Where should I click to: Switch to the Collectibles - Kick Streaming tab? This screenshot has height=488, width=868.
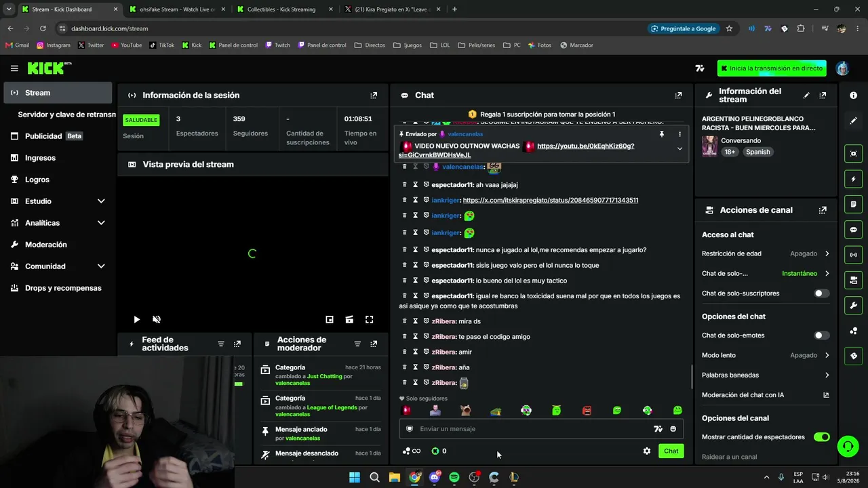tap(285, 9)
